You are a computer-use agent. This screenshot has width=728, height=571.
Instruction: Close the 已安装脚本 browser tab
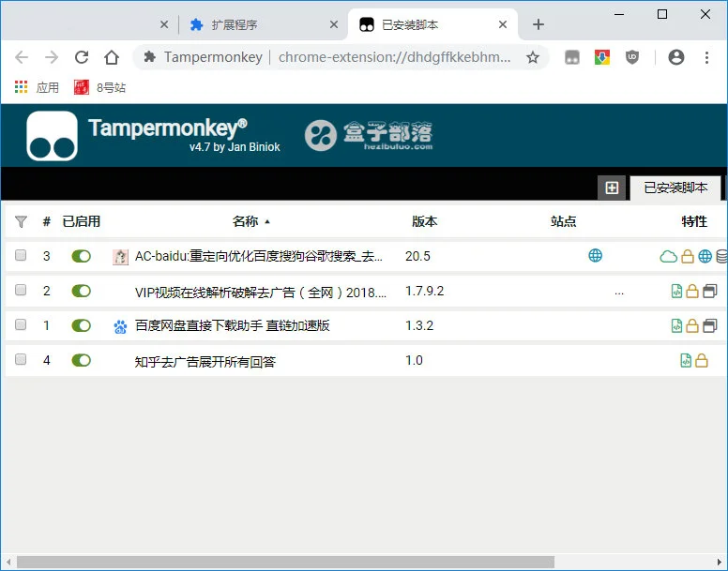click(503, 24)
